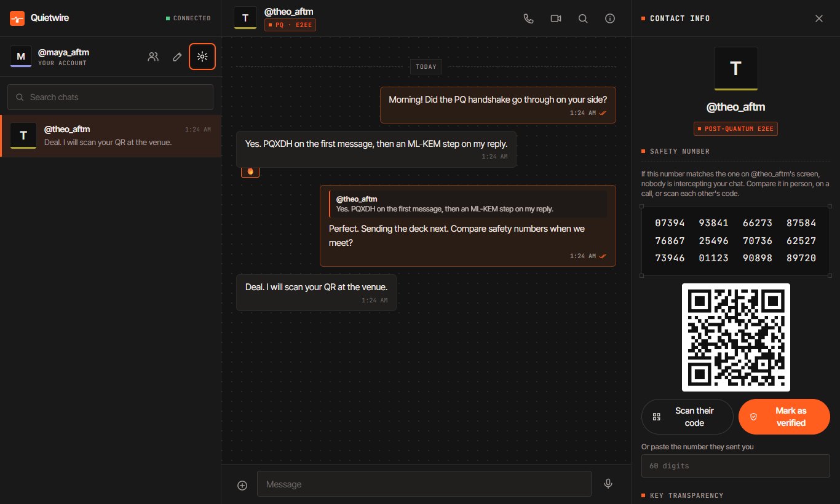The width and height of the screenshot is (840, 504).
Task: Click the plus attach icon beside Message box
Action: tap(242, 485)
